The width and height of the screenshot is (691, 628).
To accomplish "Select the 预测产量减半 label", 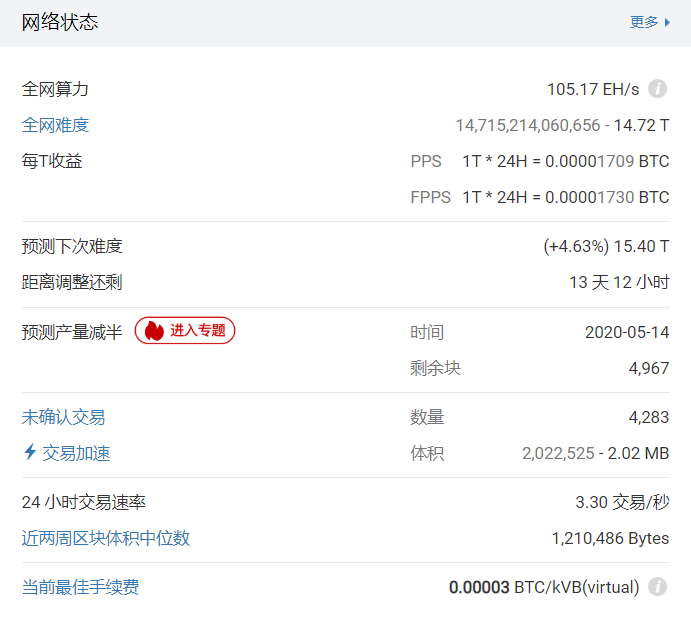I will pos(72,332).
